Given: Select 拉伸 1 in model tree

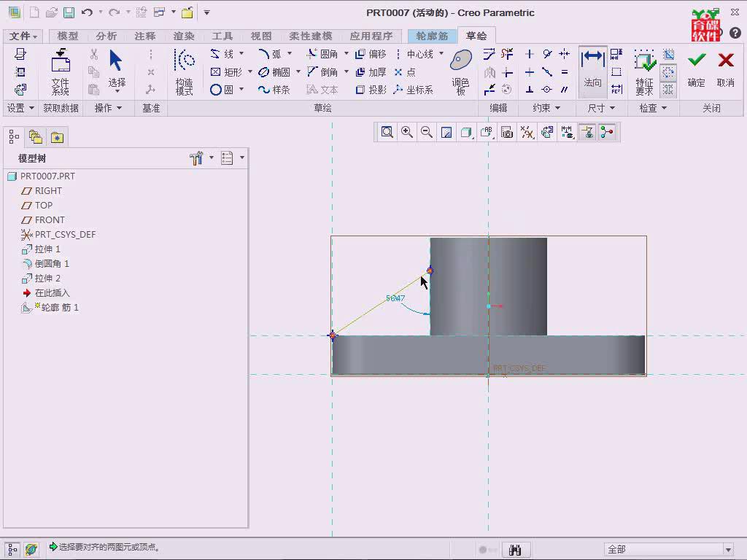Looking at the screenshot, I should pyautogui.click(x=41, y=249).
